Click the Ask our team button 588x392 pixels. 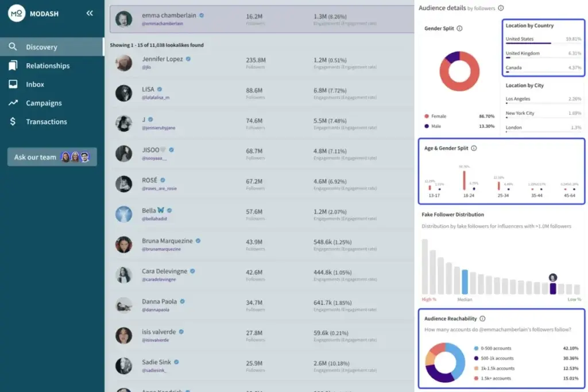(x=51, y=156)
